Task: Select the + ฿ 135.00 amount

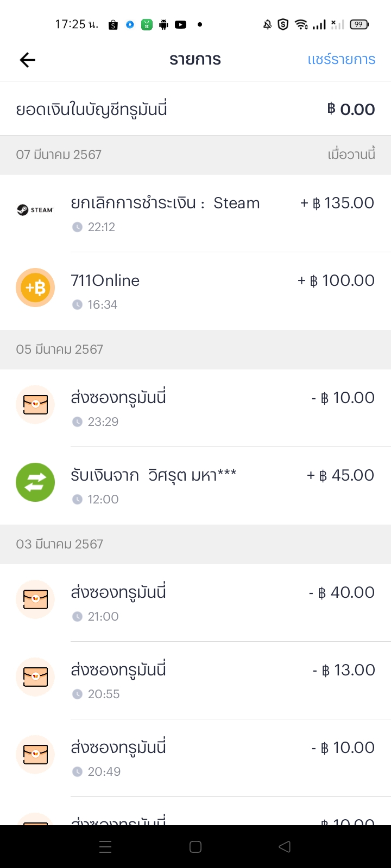Action: tap(337, 203)
